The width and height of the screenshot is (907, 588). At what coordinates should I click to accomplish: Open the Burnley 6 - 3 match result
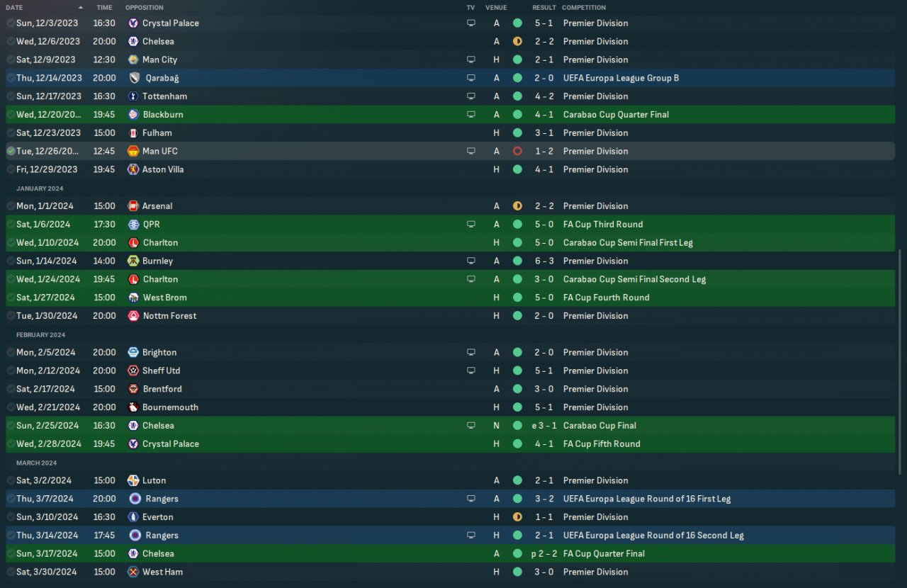(x=546, y=261)
